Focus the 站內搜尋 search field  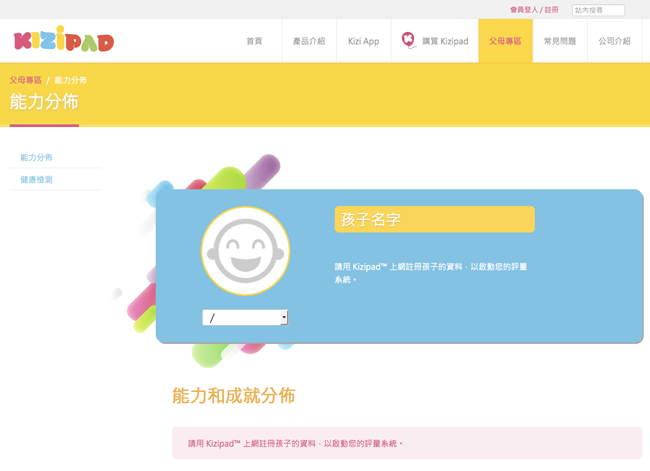tap(598, 10)
